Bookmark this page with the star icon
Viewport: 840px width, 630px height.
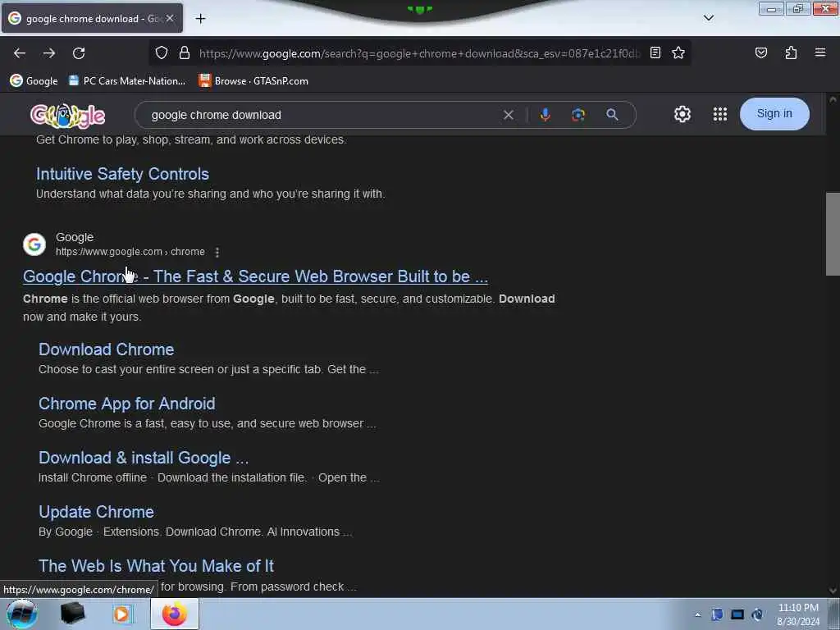678,52
